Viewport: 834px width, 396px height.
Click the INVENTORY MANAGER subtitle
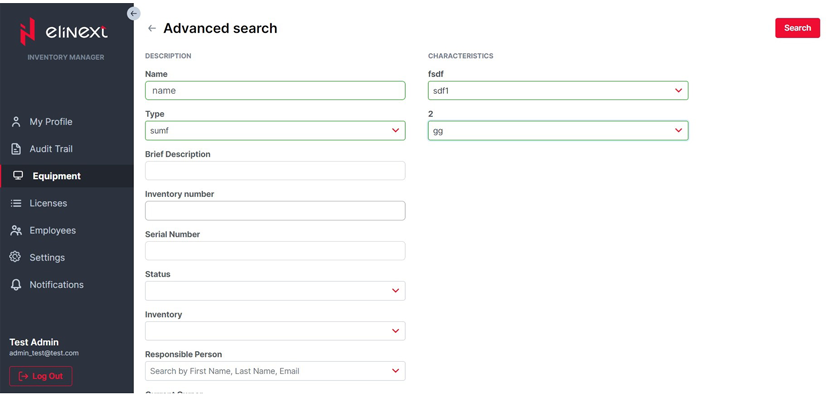click(x=66, y=57)
